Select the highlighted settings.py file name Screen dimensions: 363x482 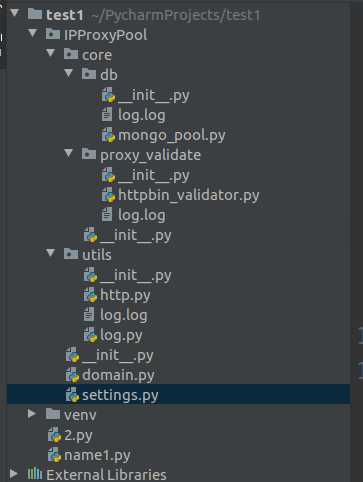point(120,396)
